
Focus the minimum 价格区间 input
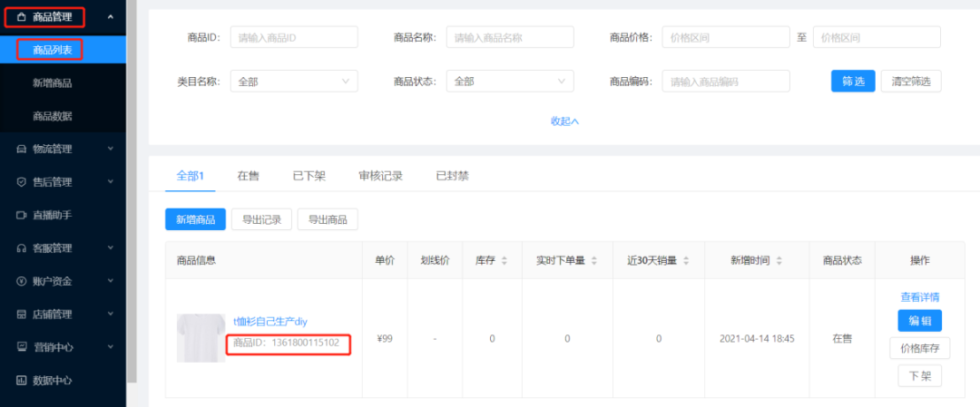pos(726,37)
